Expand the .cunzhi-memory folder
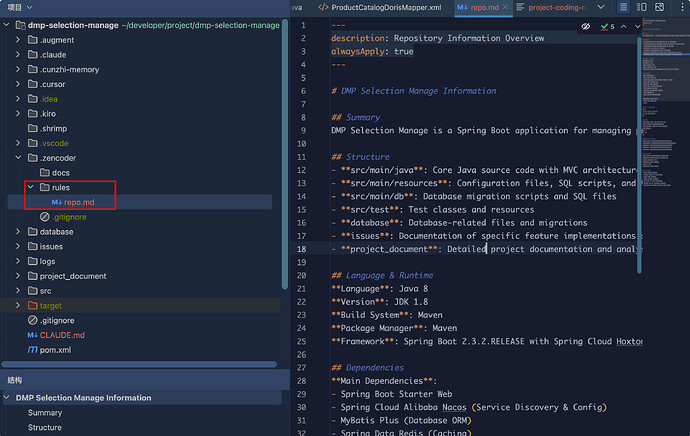The image size is (690, 436). 18,69
